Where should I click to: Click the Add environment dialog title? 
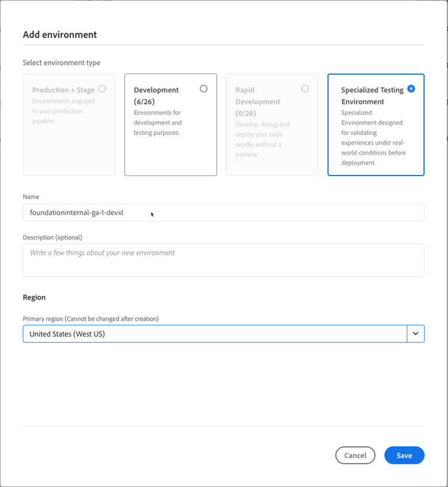click(x=59, y=35)
